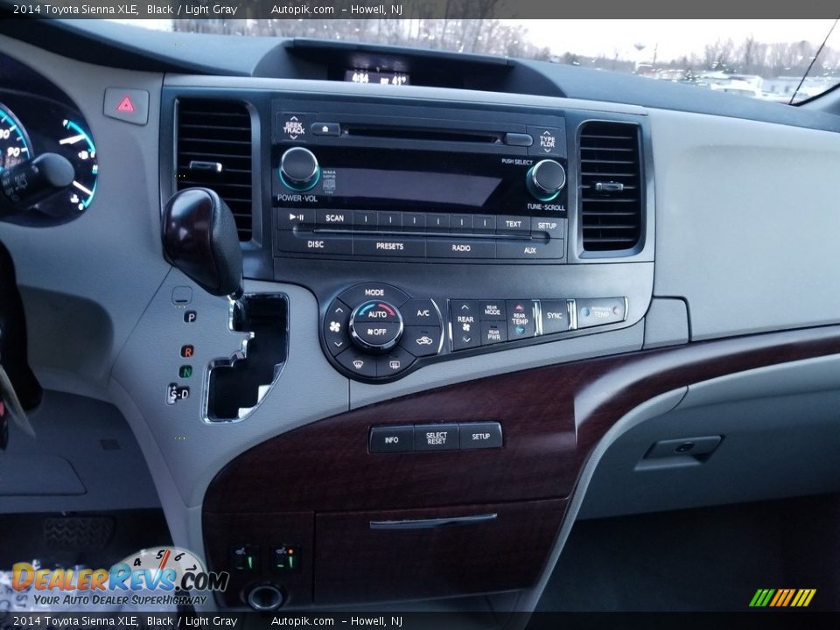Tap the SCAN button on the radio
This screenshot has height=630, width=840.
coord(334,218)
